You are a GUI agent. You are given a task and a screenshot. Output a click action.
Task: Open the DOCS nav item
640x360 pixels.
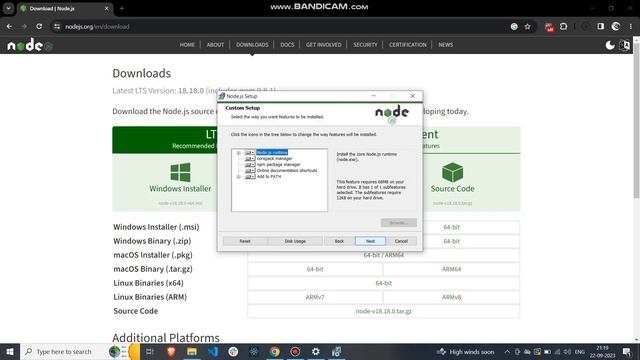coord(287,45)
